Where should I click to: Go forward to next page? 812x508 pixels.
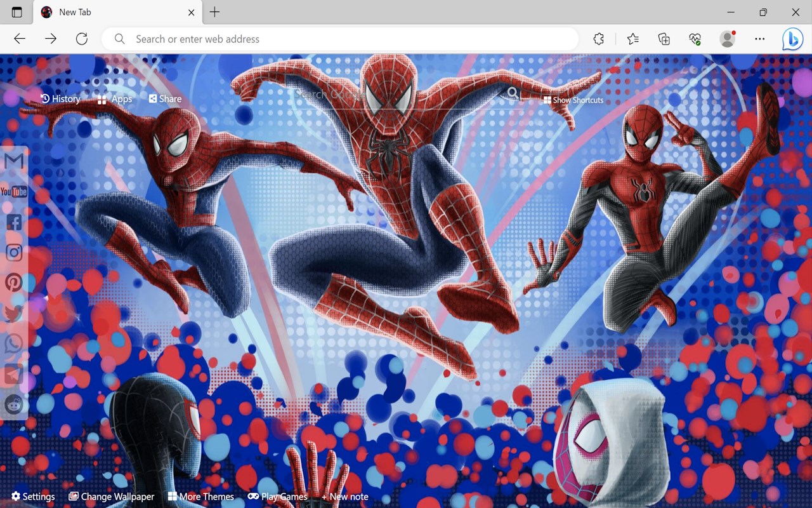[51, 39]
